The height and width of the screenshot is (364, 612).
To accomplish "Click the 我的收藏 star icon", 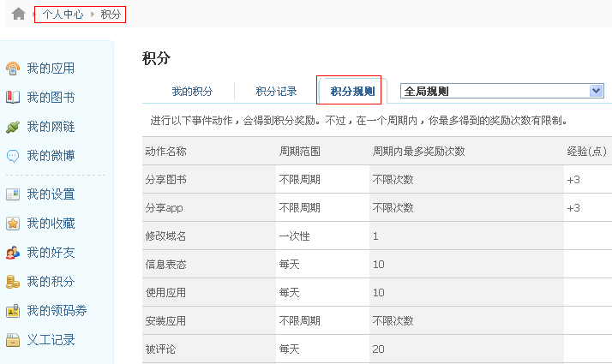I will click(13, 224).
